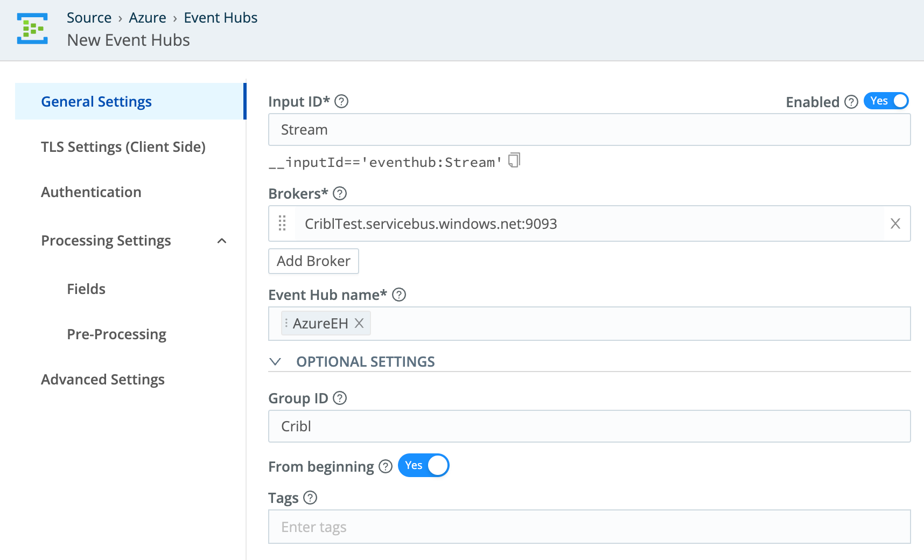Click the Add Broker button

click(x=313, y=261)
